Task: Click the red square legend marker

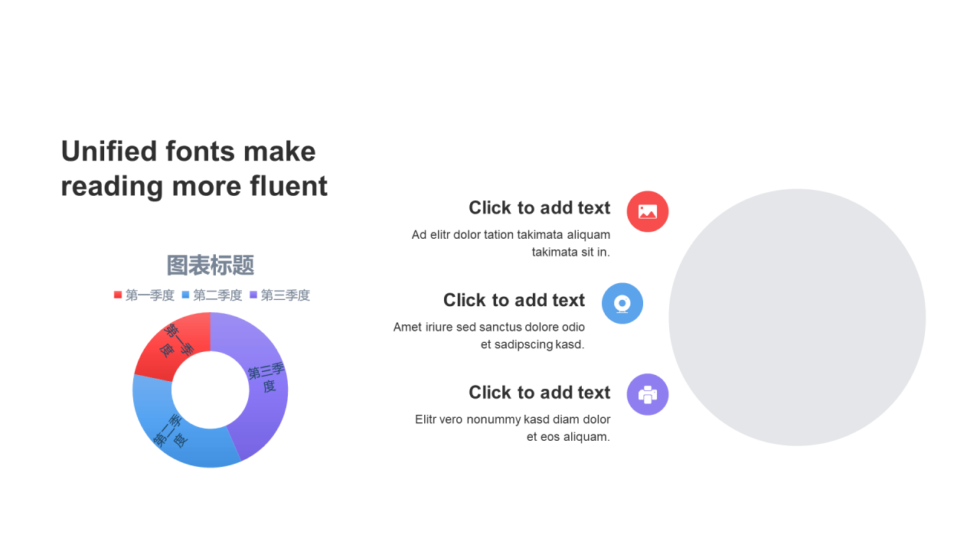Action: 118,295
